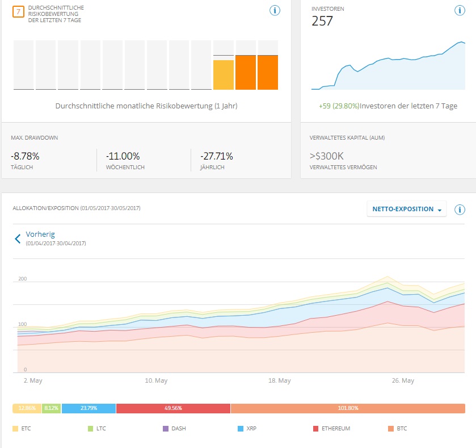Open the Netto-Exposition dropdown
This screenshot has width=476, height=448.
pyautogui.click(x=407, y=209)
